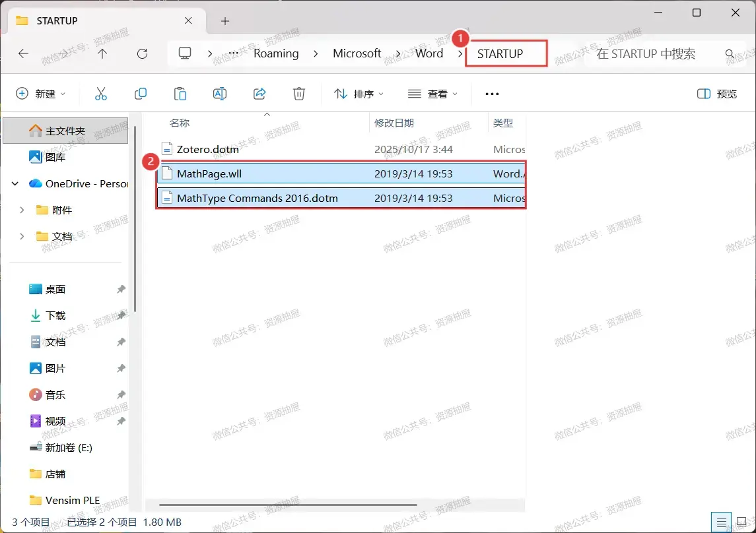This screenshot has width=756, height=533.
Task: Refresh the STARTUP folder view
Action: 142,53
